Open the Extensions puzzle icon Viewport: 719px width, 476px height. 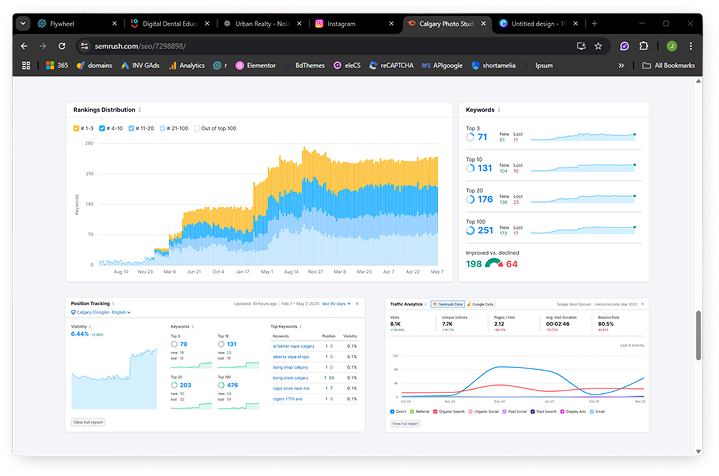(644, 46)
